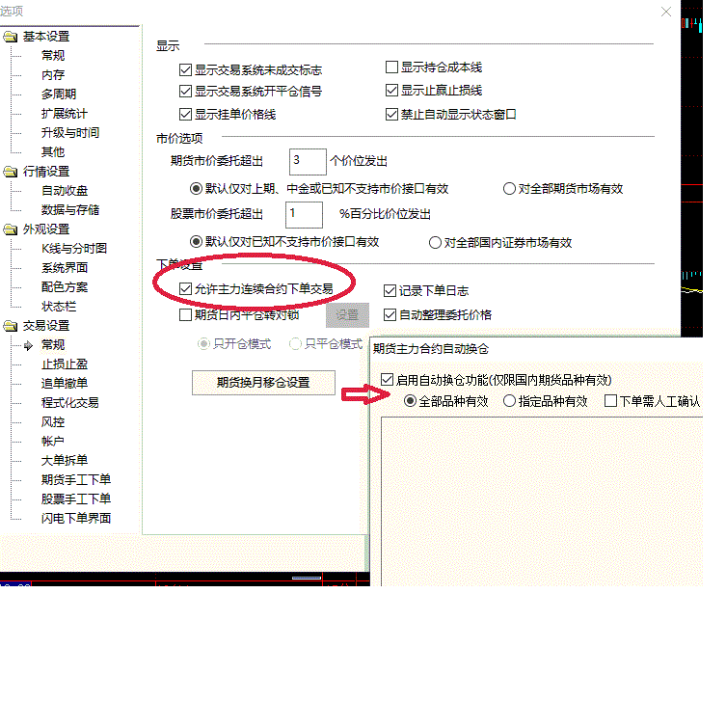Open the 状态栏 settings page
This screenshot has width=726, height=728.
coord(59,307)
